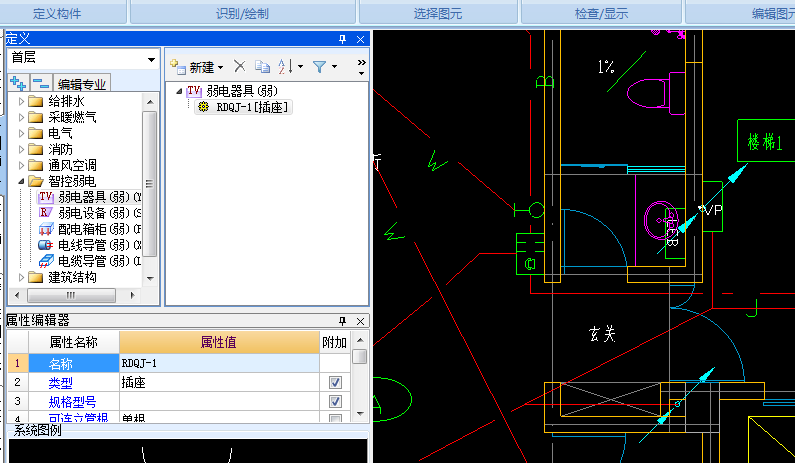Viewport: 795px width, 463px height.
Task: Toggle 规格型号 附加 checkbox
Action: (x=335, y=402)
